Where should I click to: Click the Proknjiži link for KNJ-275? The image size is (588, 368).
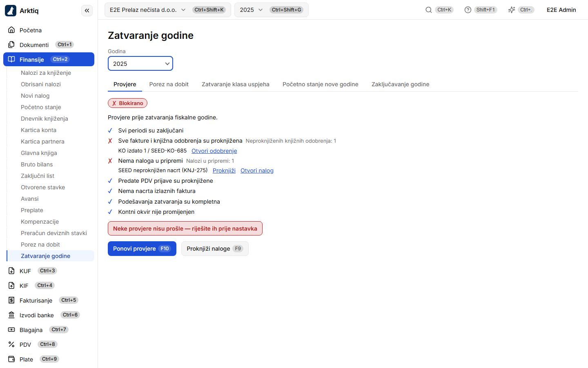[224, 171]
